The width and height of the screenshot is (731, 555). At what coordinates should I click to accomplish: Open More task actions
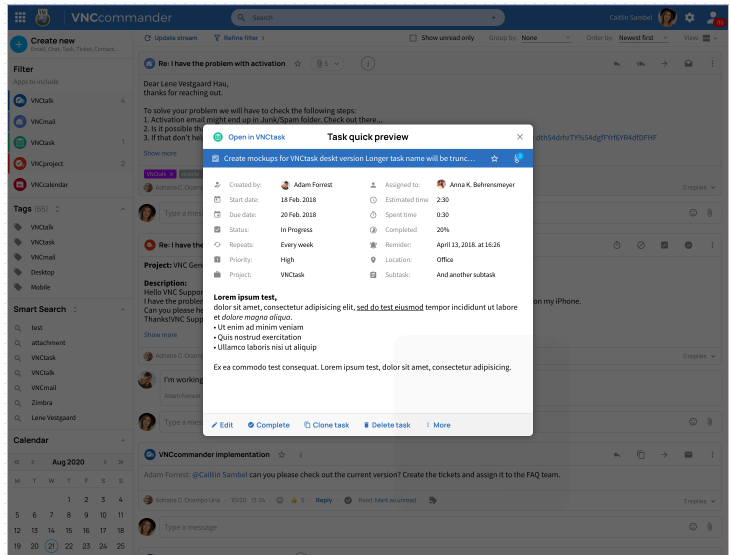[438, 425]
